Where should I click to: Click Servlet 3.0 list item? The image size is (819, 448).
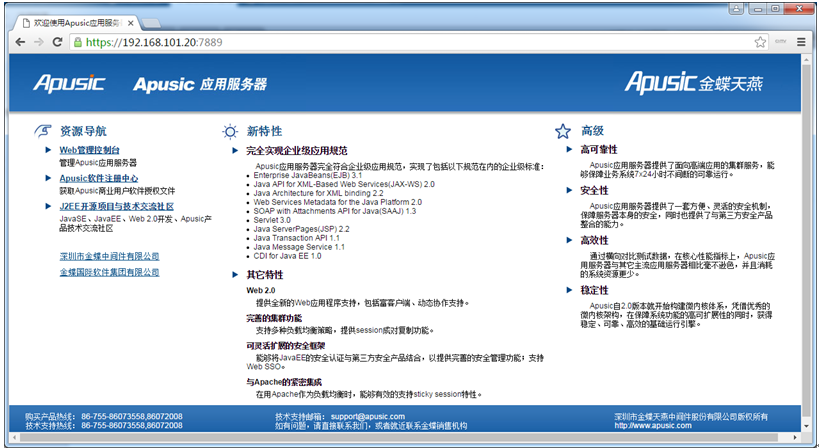(x=272, y=220)
